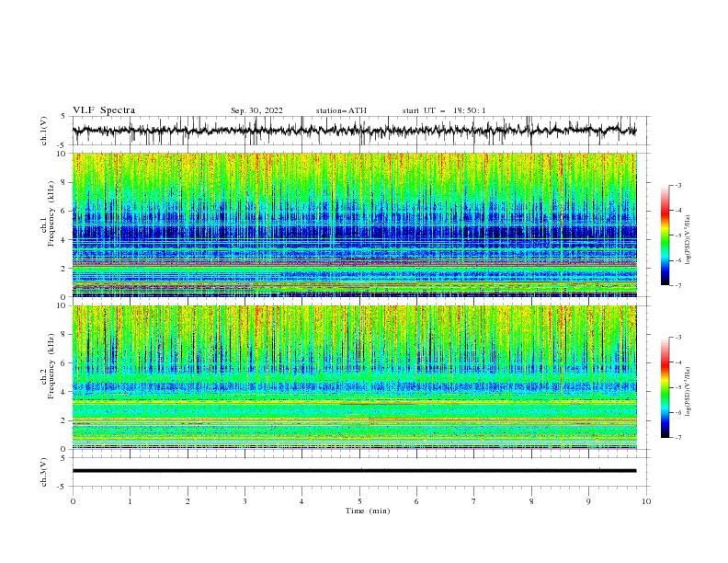
Task: Click the "-7" tick on ch.2 colorbar
Action: [677, 437]
